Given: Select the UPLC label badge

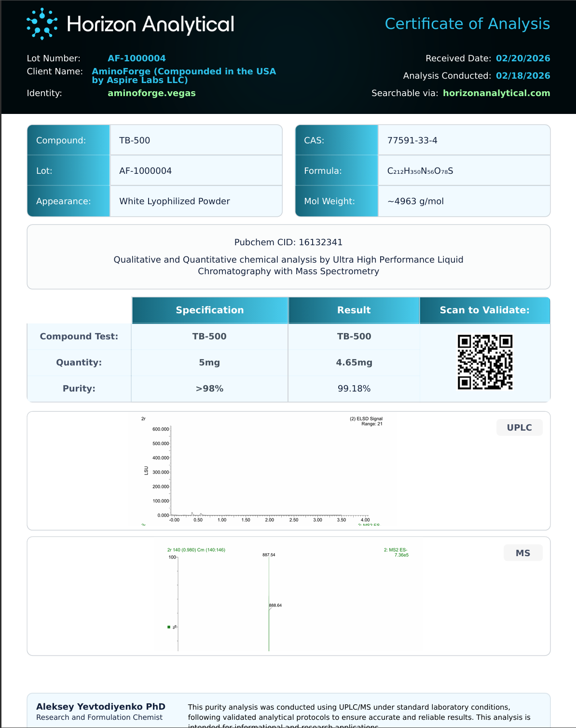Looking at the screenshot, I should [520, 427].
